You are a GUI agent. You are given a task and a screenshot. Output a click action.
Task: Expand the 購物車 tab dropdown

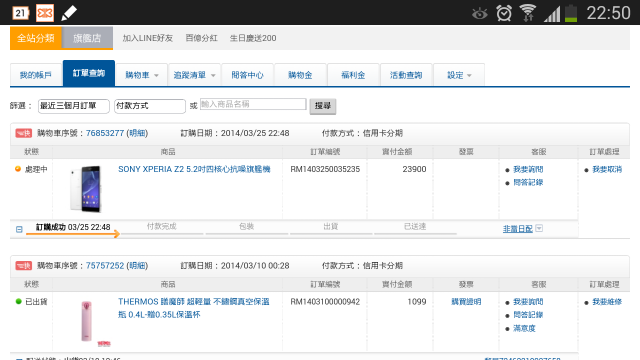tap(156, 76)
